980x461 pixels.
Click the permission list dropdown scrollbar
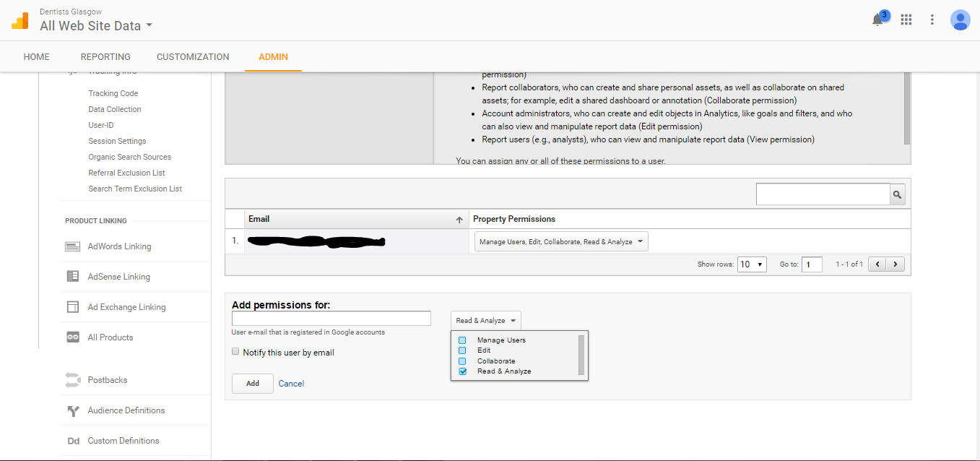(x=581, y=355)
